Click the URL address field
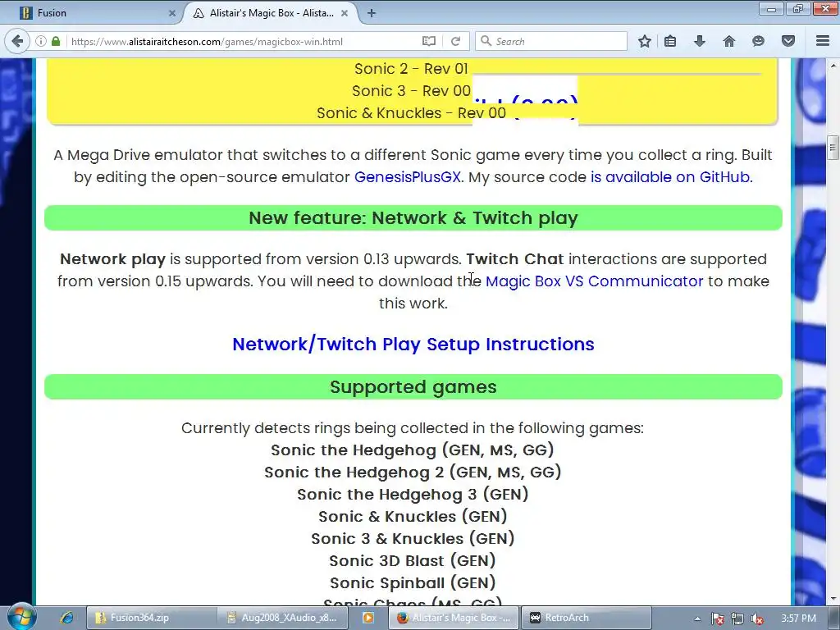 [x=244, y=41]
